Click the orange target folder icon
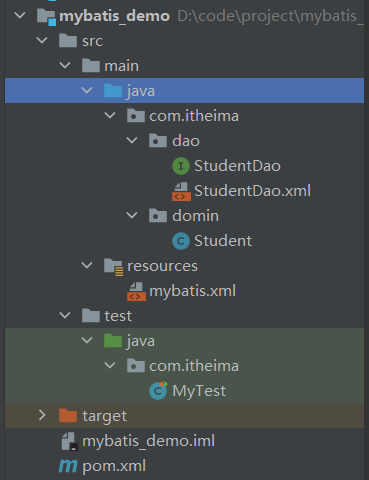The height and width of the screenshot is (480, 369). pos(68,416)
